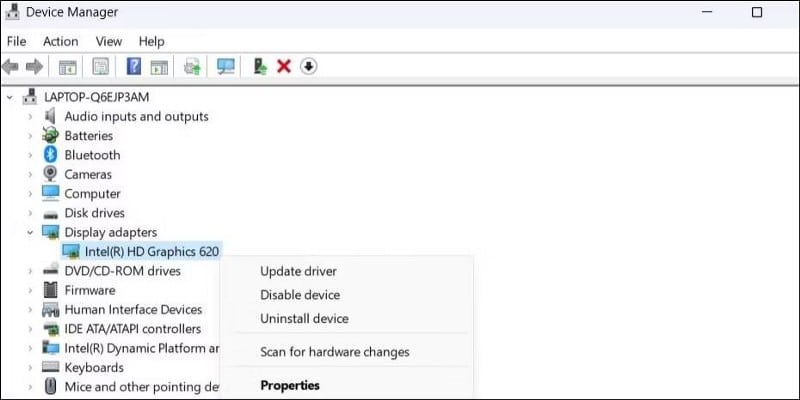Choose Update driver from context menu

point(298,271)
